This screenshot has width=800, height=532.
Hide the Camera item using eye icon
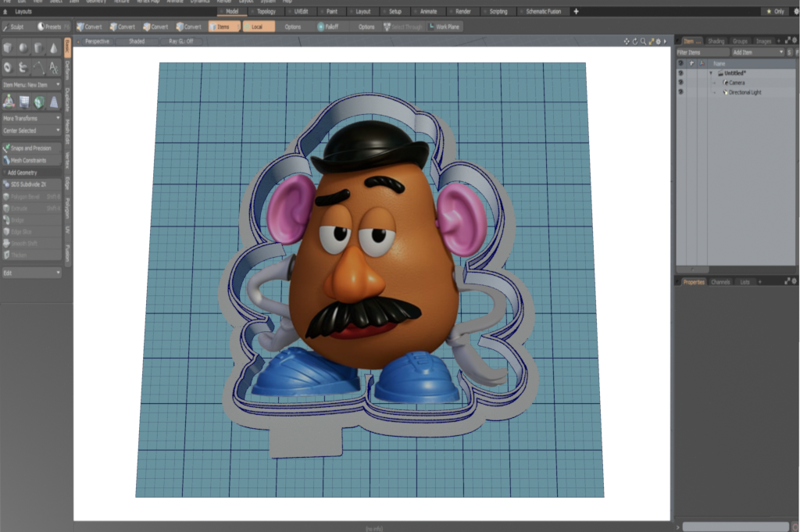pos(680,83)
